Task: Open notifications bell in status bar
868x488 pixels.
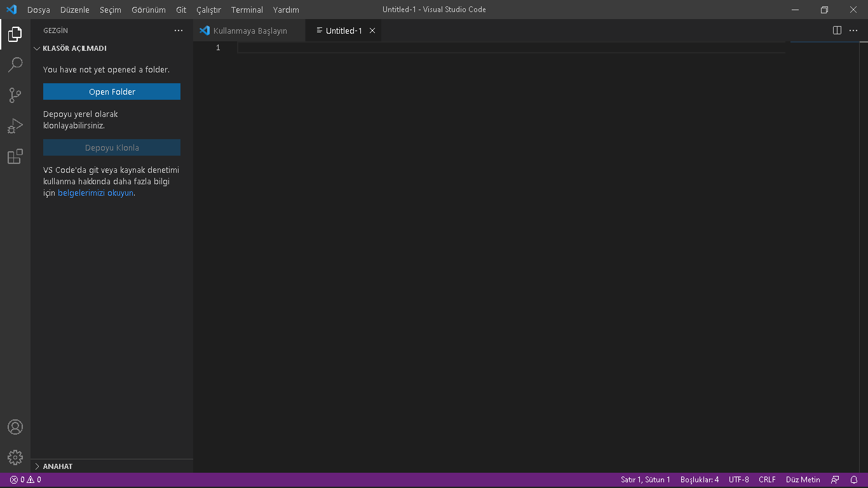Action: [x=855, y=480]
